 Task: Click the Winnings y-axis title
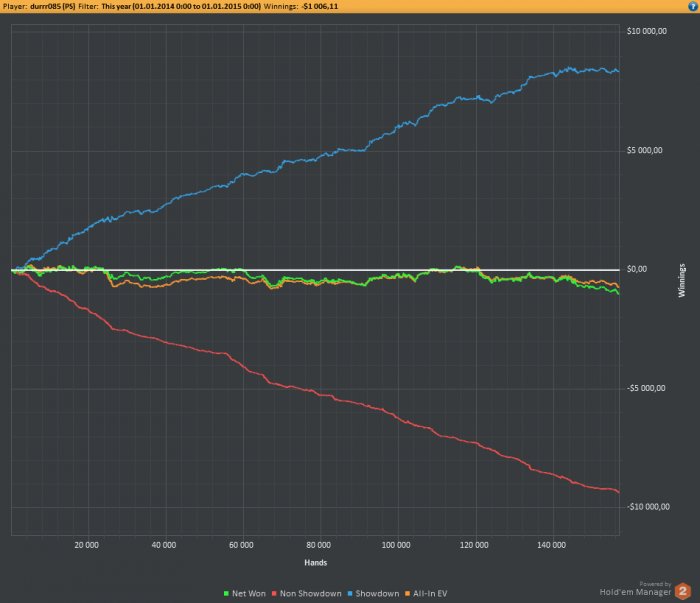(x=682, y=280)
